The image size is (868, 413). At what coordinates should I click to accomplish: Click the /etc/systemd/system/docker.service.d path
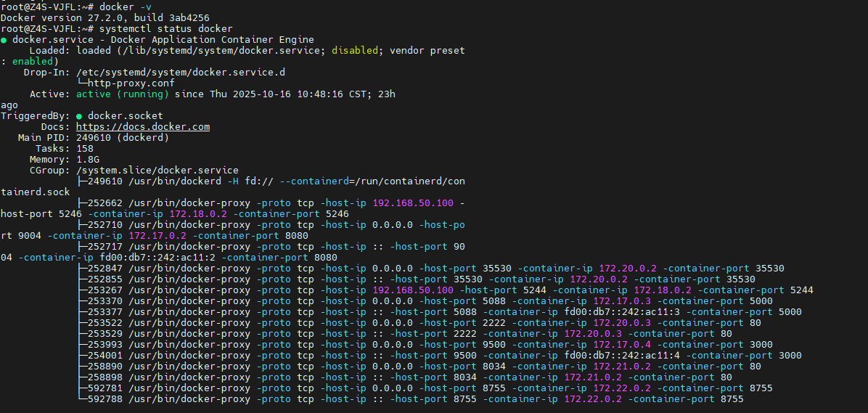[181, 73]
